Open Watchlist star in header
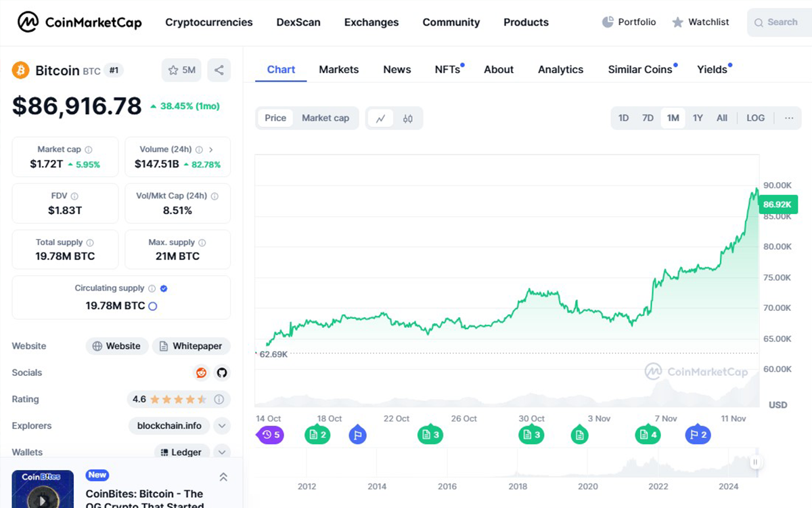This screenshot has height=508, width=812. (677, 22)
